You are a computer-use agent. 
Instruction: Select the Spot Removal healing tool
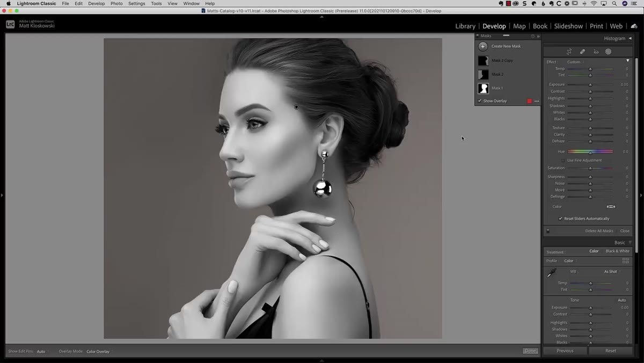point(582,52)
